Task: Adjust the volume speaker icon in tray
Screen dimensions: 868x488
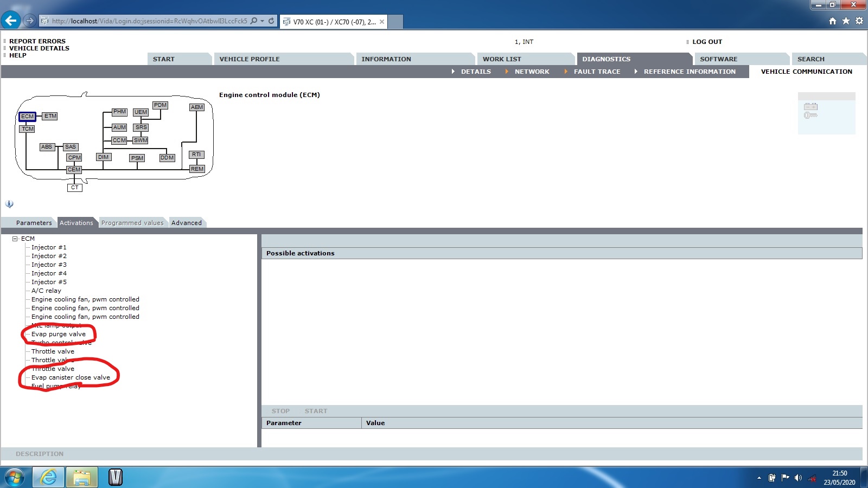Action: pos(797,478)
